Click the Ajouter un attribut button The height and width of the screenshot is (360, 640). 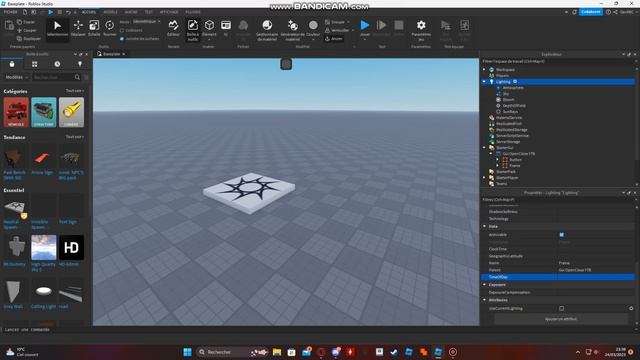561,319
